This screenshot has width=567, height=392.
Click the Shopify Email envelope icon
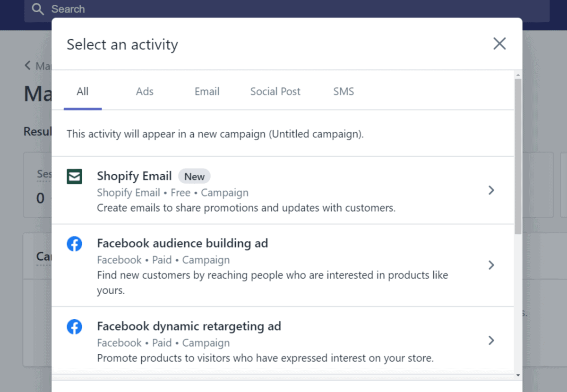pos(74,177)
